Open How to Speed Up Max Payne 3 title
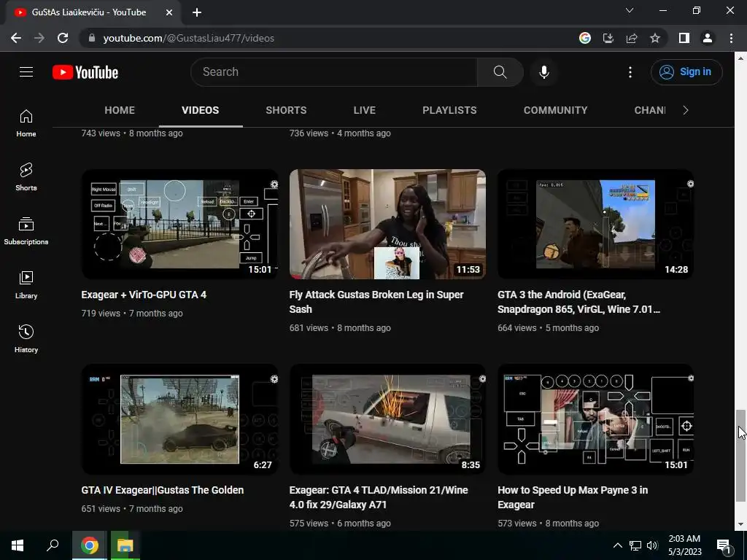This screenshot has width=747, height=560. (x=573, y=497)
